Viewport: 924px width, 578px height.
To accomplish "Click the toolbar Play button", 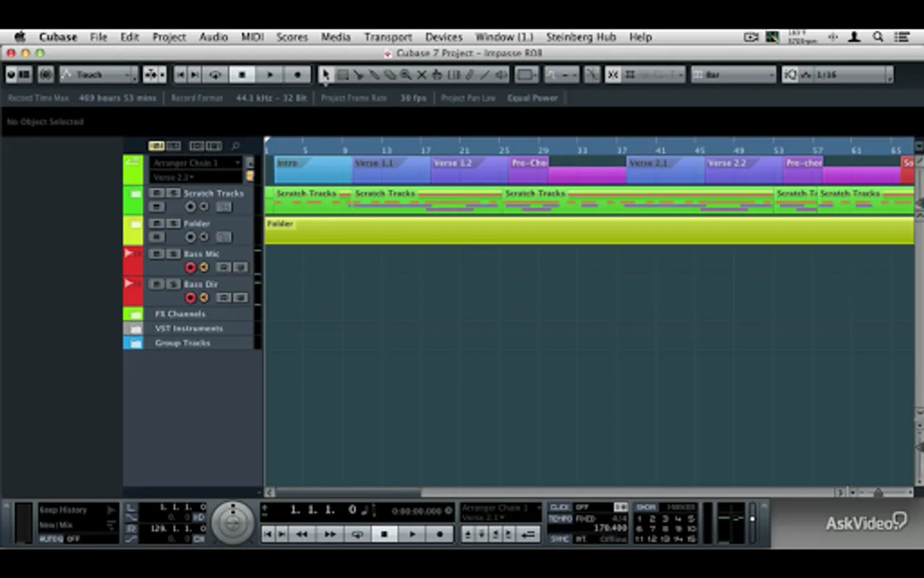I will pyautogui.click(x=270, y=75).
